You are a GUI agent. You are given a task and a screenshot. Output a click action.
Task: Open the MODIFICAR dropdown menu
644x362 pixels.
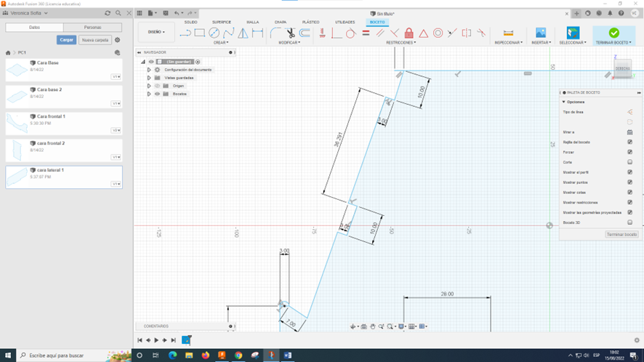(289, 43)
